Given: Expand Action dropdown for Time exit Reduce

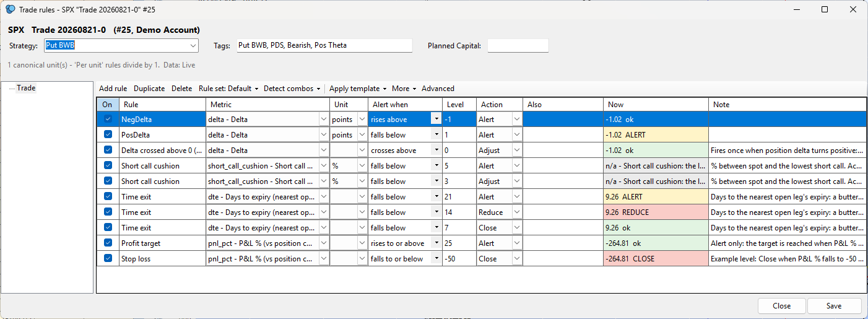Looking at the screenshot, I should (518, 212).
